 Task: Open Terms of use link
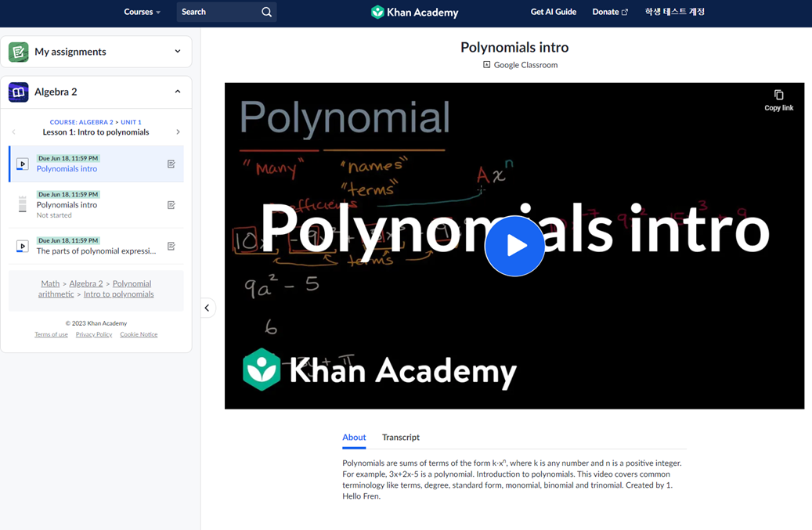51,334
